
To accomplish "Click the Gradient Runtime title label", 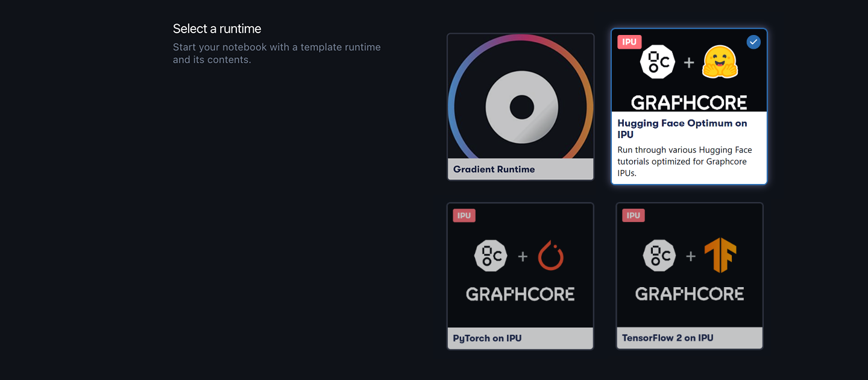I will pyautogui.click(x=494, y=169).
